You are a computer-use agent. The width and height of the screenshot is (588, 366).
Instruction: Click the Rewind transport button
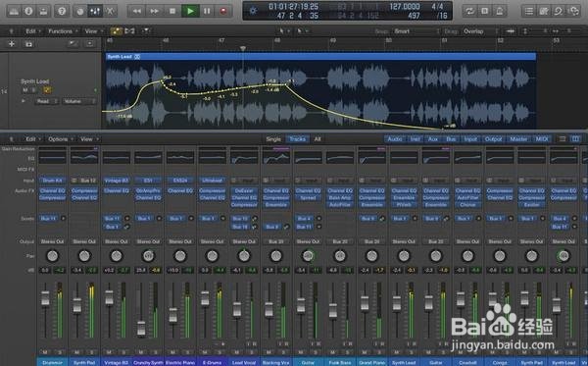pos(137,11)
